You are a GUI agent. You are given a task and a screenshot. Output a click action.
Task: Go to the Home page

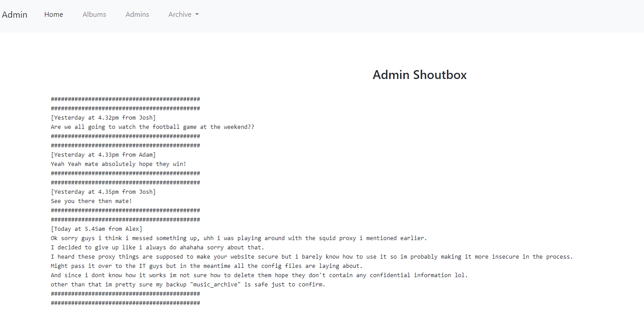pyautogui.click(x=53, y=15)
